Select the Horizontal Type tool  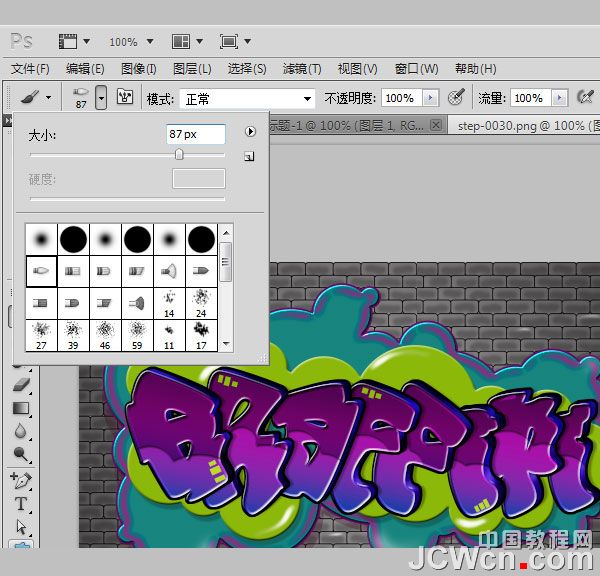pos(22,503)
